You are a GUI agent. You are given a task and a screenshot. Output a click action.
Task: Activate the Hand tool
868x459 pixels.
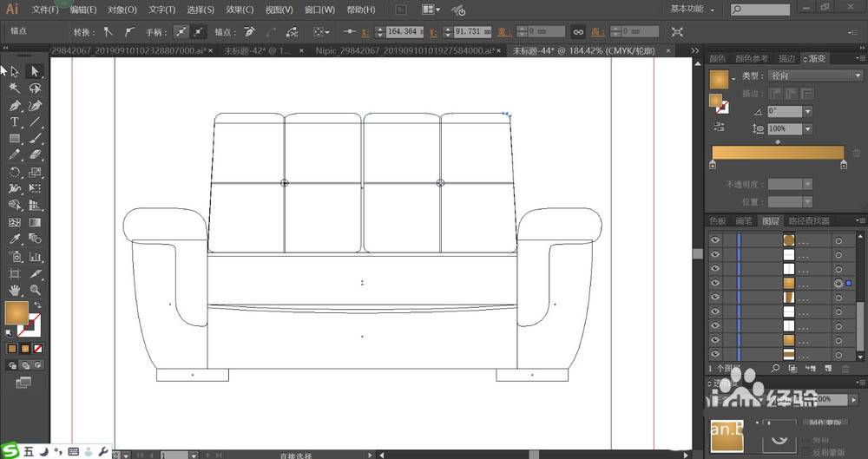pos(15,290)
